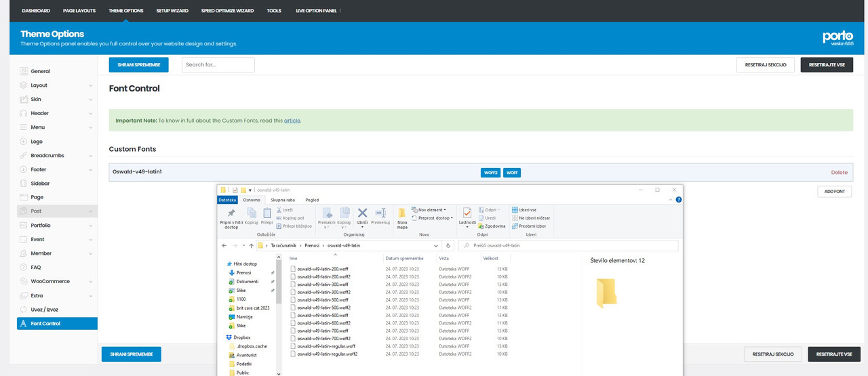Image resolution: width=868 pixels, height=376 pixels.
Task: Click the Prilepi paste icon
Action: pyautogui.click(x=267, y=213)
